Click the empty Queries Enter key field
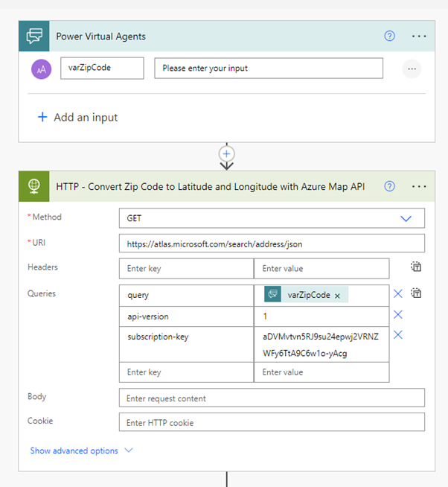Viewport: 448px width, 487px height. [186, 372]
